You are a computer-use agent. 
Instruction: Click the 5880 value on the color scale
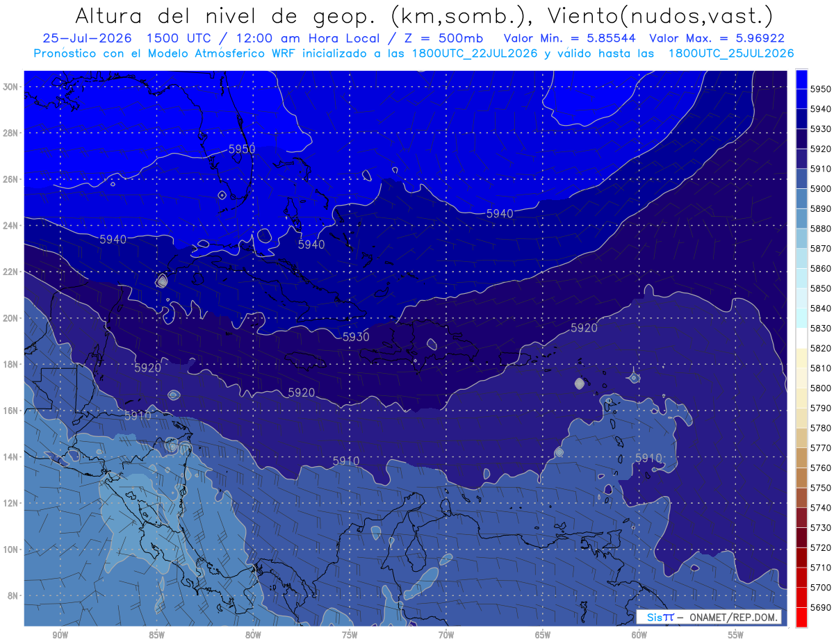tap(820, 229)
